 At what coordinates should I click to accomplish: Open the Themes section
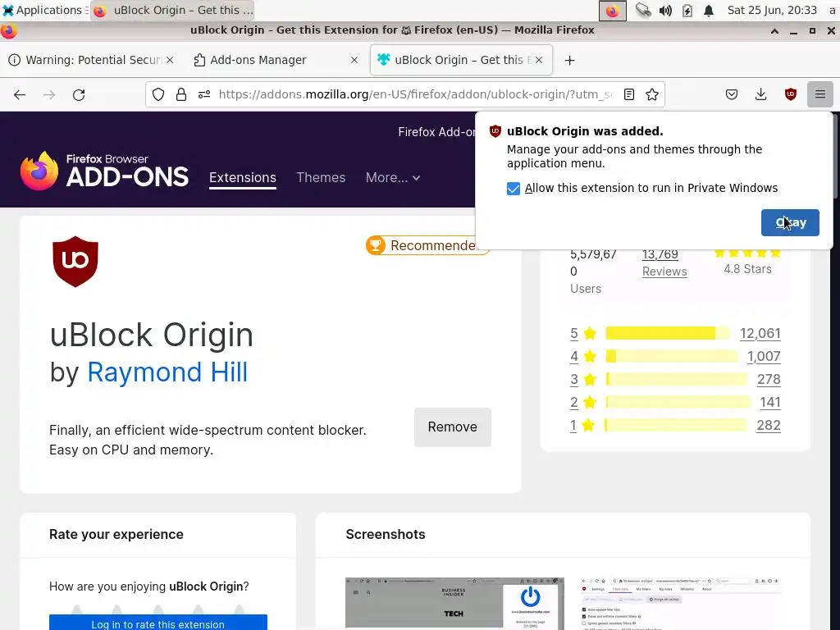(x=321, y=177)
